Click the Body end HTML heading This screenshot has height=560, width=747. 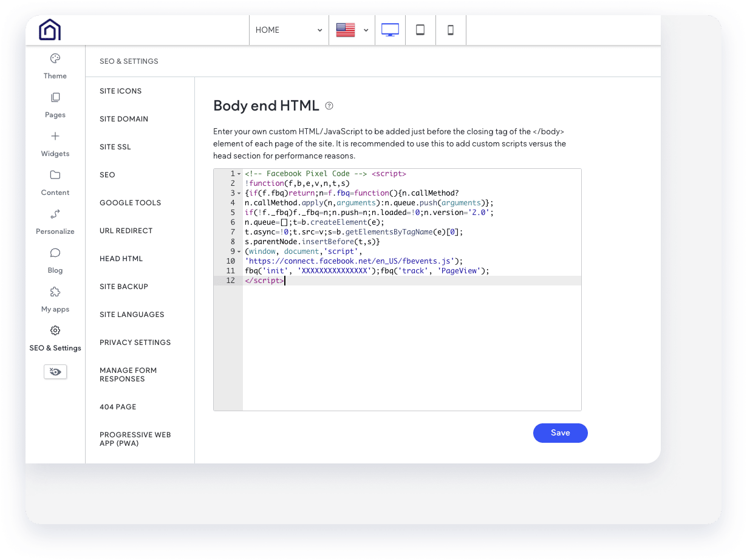pos(266,106)
